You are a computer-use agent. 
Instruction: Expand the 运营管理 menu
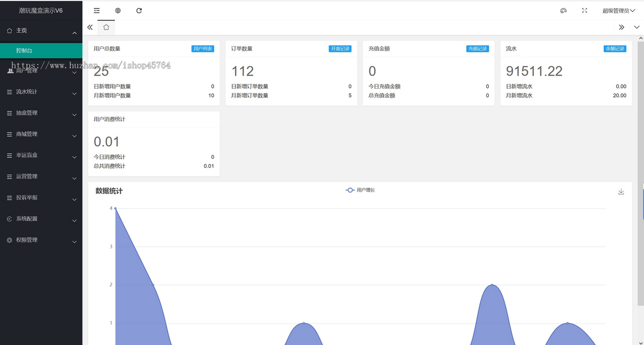coord(41,176)
